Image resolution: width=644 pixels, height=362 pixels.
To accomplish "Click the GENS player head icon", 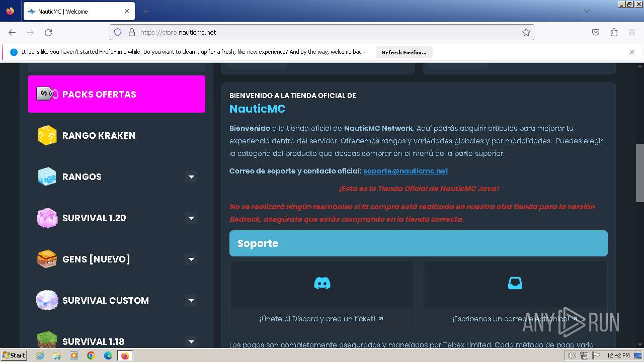I will click(47, 259).
